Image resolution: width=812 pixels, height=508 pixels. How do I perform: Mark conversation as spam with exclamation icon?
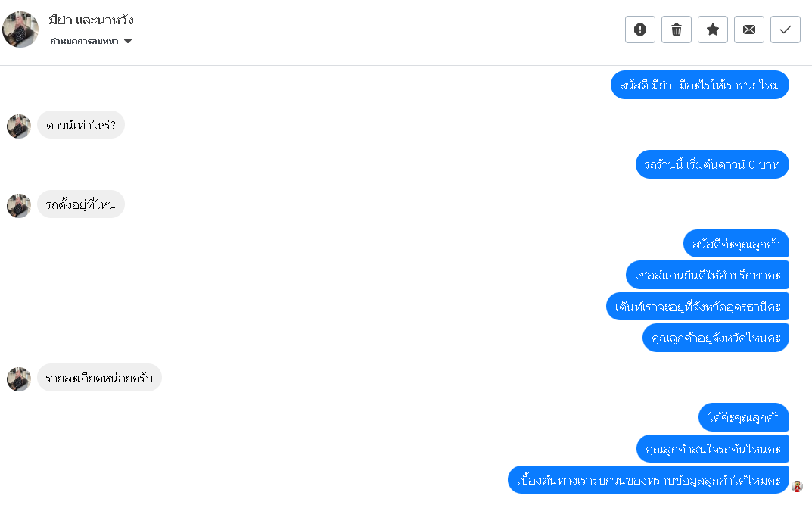640,30
